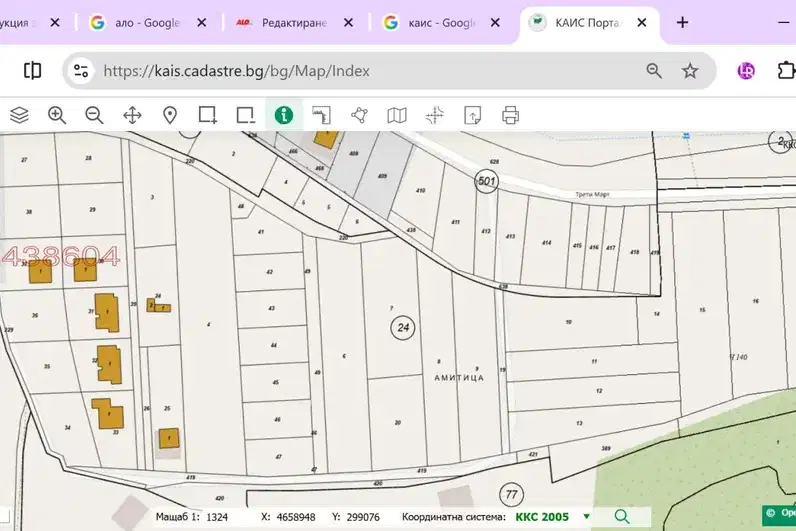Click the orange building in parcel 31
This screenshot has height=531, width=796.
click(107, 312)
